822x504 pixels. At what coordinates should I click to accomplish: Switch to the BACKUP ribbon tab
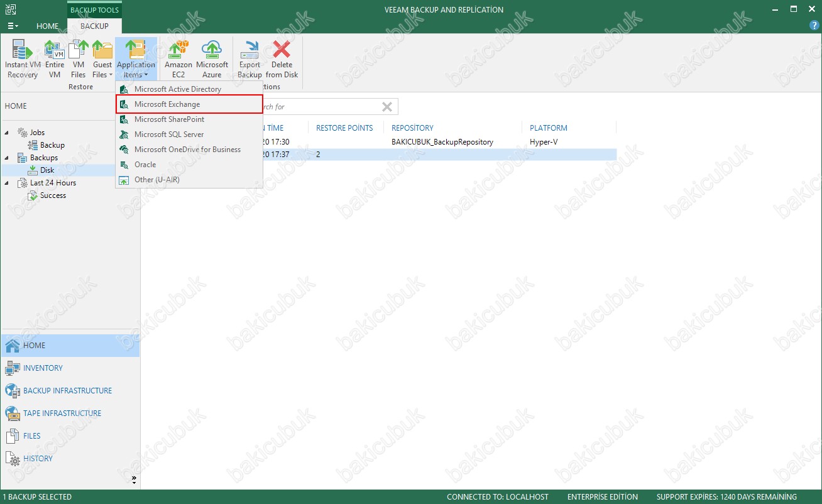94,26
